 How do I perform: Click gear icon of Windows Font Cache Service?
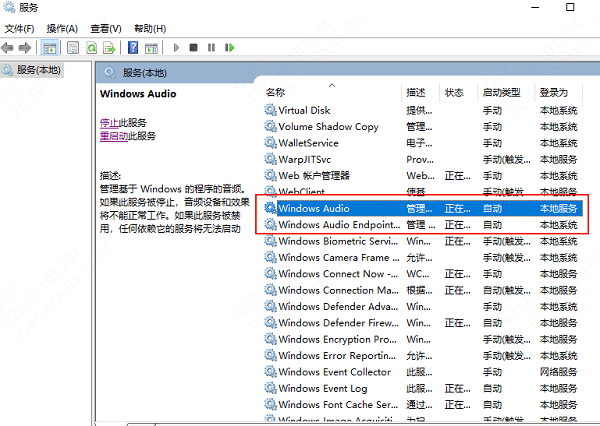[271, 405]
